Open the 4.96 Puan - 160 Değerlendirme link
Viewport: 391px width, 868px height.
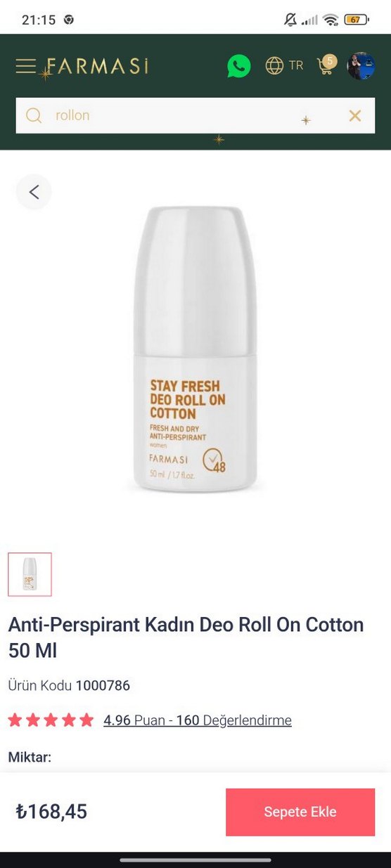(198, 720)
